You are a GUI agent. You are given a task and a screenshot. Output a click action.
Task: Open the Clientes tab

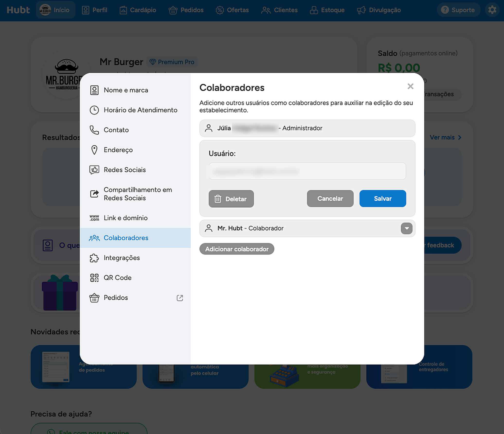[x=279, y=10]
